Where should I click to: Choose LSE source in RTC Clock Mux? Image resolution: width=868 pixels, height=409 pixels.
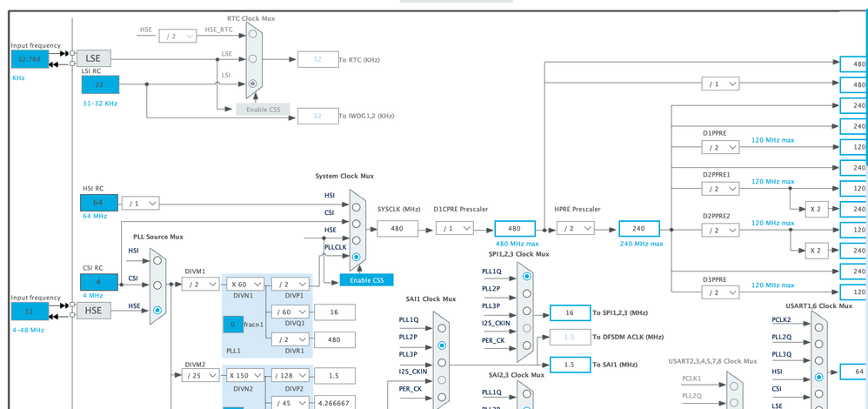(252, 58)
